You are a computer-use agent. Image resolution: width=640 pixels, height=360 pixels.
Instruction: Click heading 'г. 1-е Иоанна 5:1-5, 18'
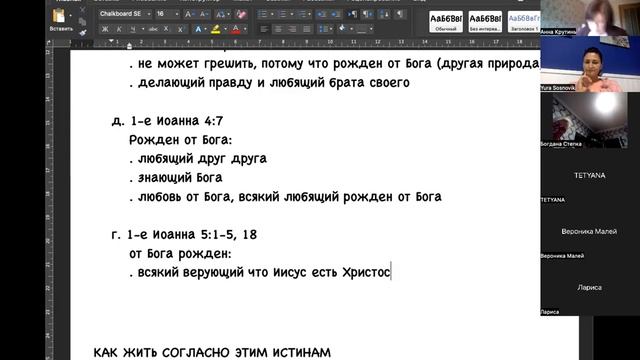(184, 235)
